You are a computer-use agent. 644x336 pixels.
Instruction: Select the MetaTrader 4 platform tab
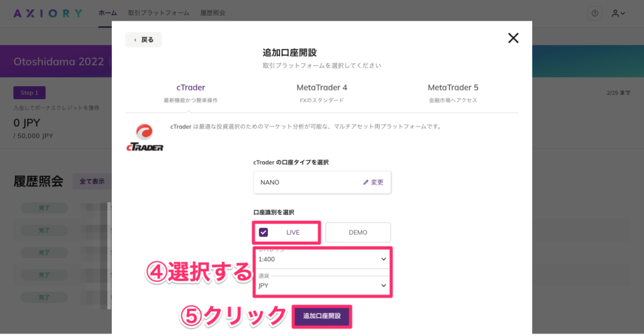321,93
